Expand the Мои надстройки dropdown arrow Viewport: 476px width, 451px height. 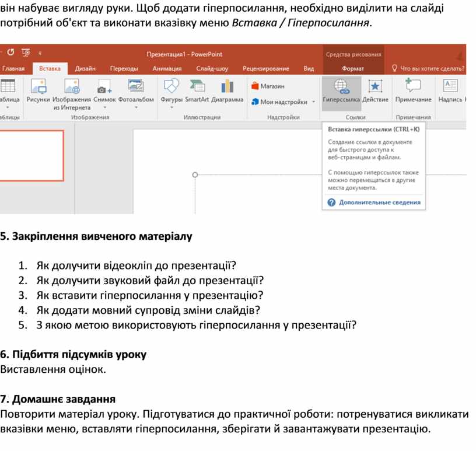(x=314, y=102)
